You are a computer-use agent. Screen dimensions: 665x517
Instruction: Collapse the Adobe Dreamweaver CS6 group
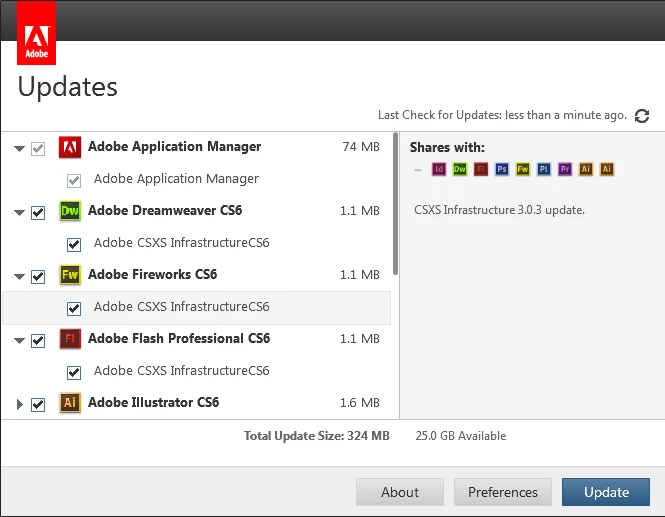[20, 212]
